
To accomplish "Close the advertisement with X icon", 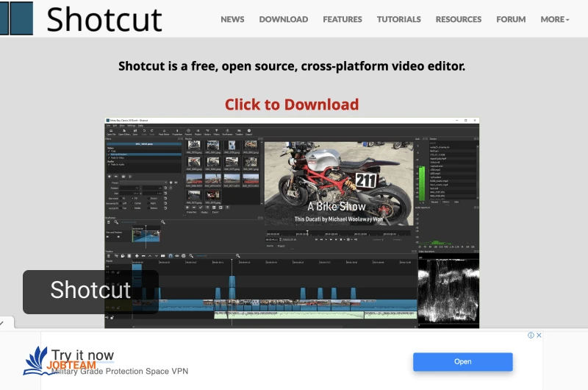I will 539,336.
